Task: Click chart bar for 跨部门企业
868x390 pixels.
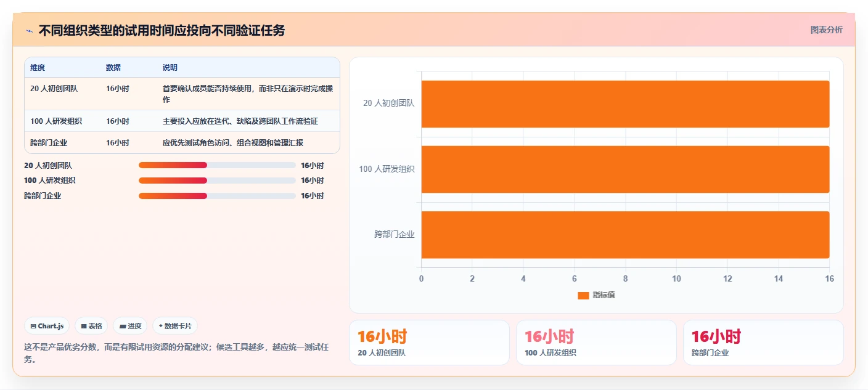Action: point(625,234)
